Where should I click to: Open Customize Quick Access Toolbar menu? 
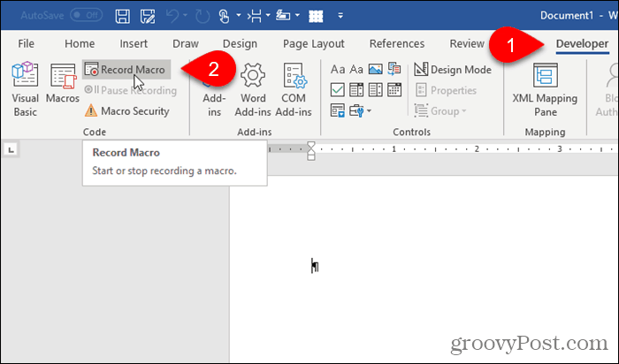point(340,16)
